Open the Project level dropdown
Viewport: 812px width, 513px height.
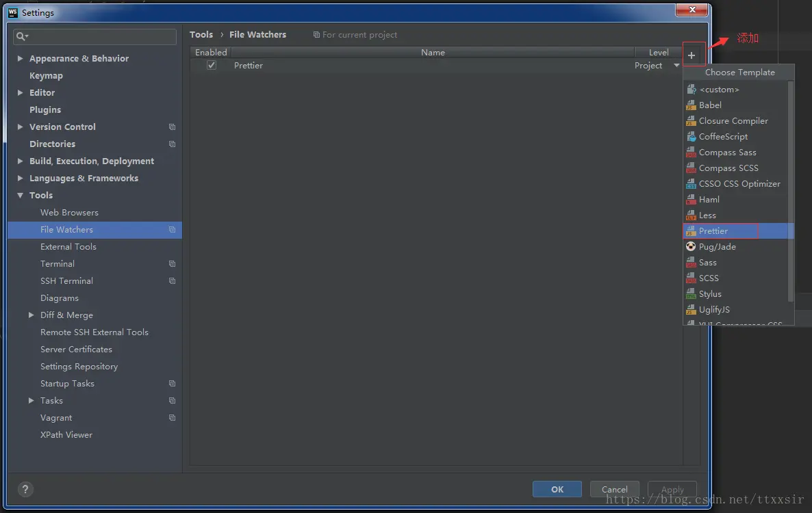[x=657, y=65]
